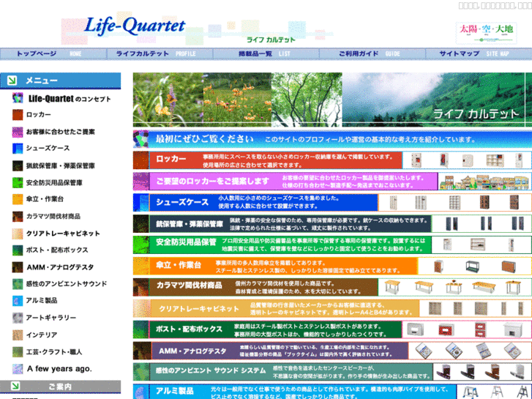532x399 pixels.
Task: Open AMM・アナログテスタ in sidebar menu
Action: (x=60, y=267)
